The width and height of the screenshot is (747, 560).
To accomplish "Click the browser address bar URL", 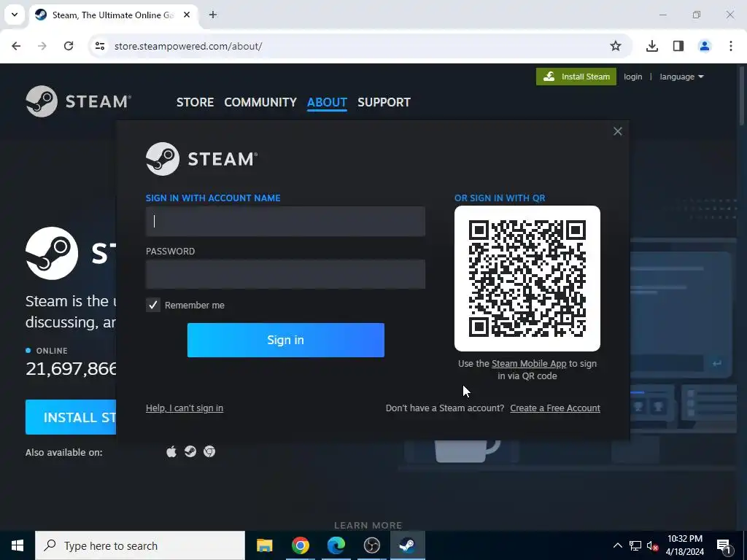I will [188, 46].
